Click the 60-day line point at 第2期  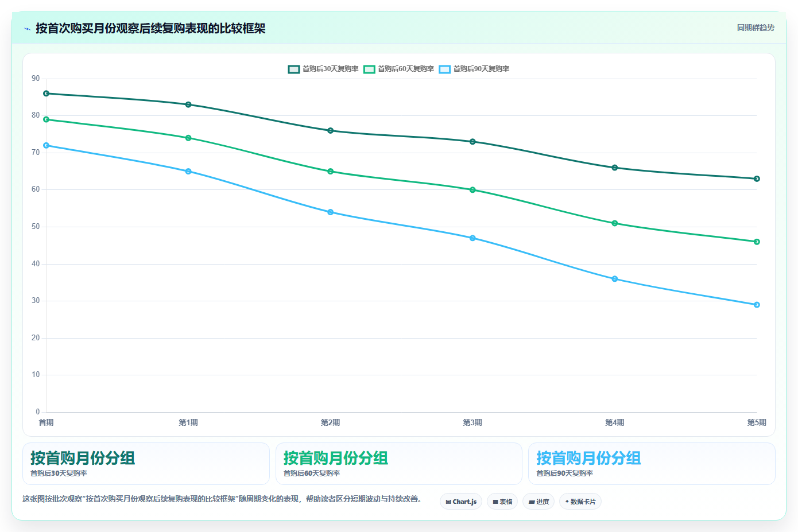point(331,172)
